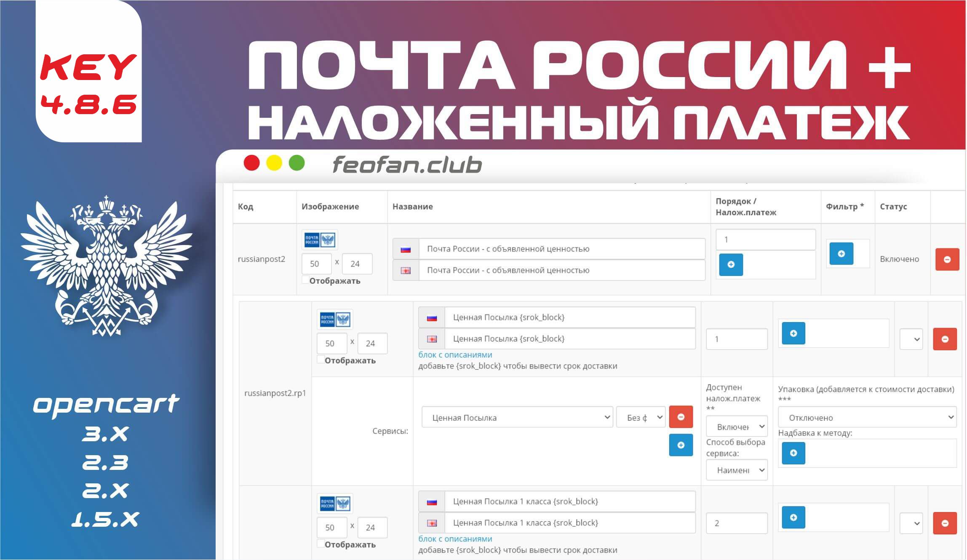Screen dimensions: 967x560
Task: Edit English name field Ценная Посылка {srok_block}
Action: click(570, 339)
